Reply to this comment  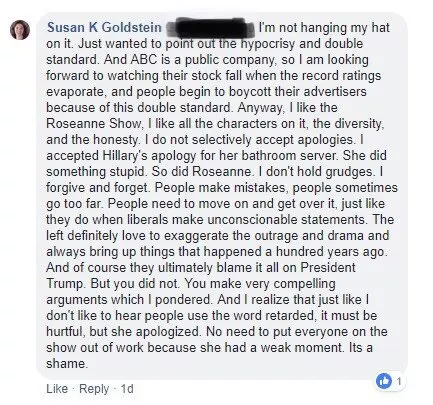[94, 389]
